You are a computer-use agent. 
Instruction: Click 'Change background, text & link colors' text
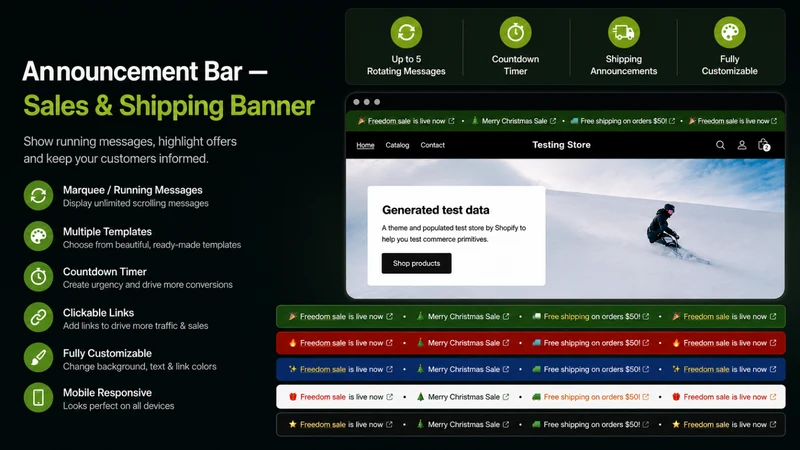139,366
